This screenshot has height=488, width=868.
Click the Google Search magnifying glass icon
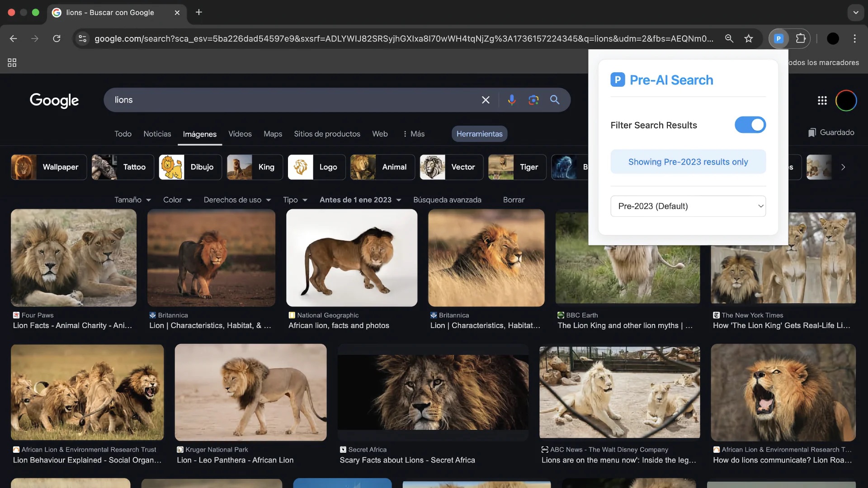pyautogui.click(x=555, y=99)
